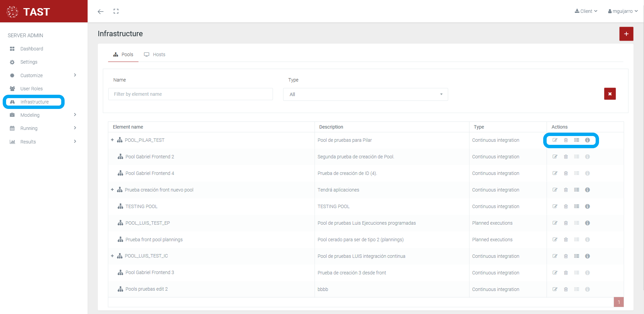This screenshot has width=644, height=314.
Task: Clear filters with red X button
Action: [x=609, y=94]
